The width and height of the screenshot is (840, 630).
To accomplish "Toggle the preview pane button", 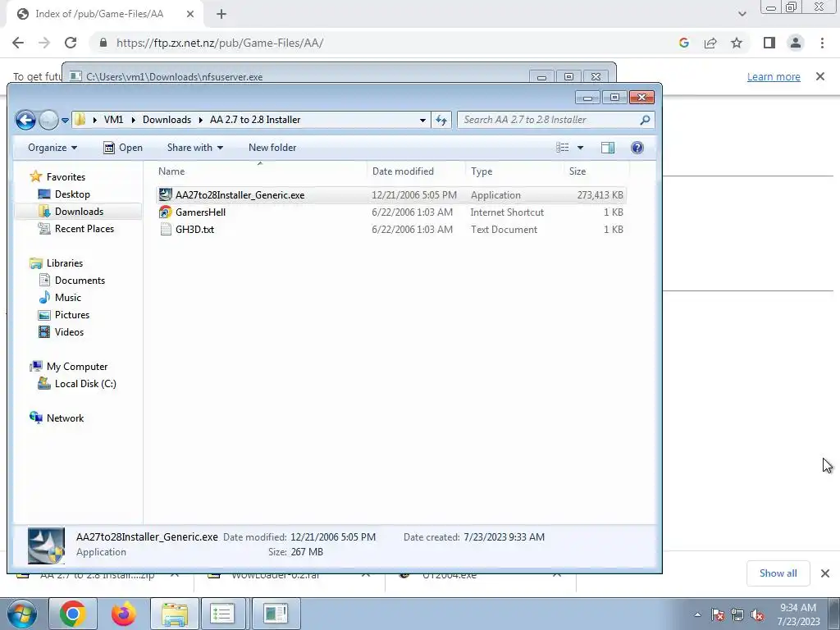I will tap(608, 148).
